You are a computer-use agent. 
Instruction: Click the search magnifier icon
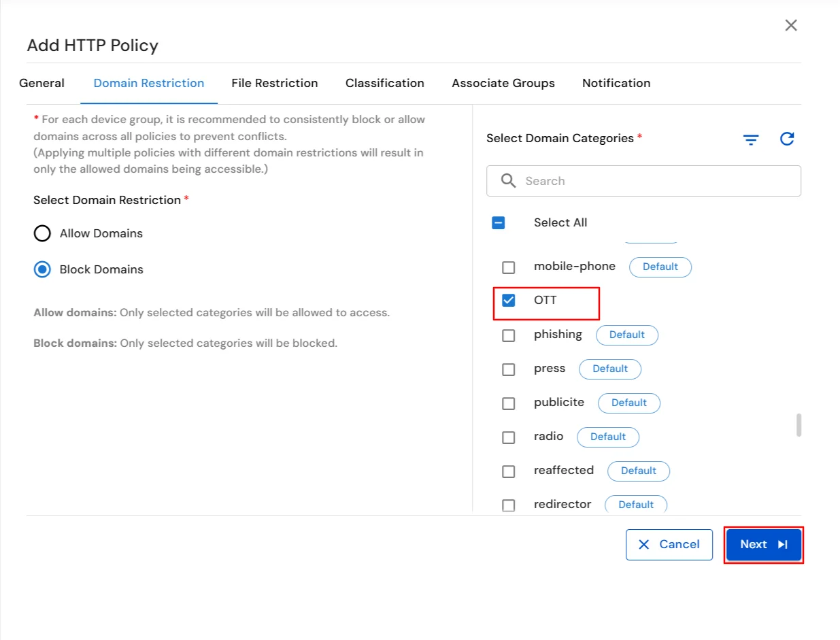click(507, 181)
